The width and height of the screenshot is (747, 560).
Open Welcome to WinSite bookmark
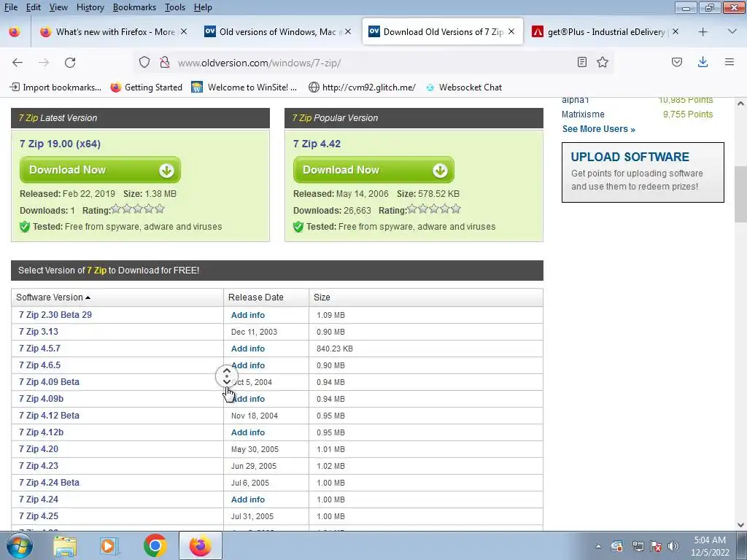[244, 87]
